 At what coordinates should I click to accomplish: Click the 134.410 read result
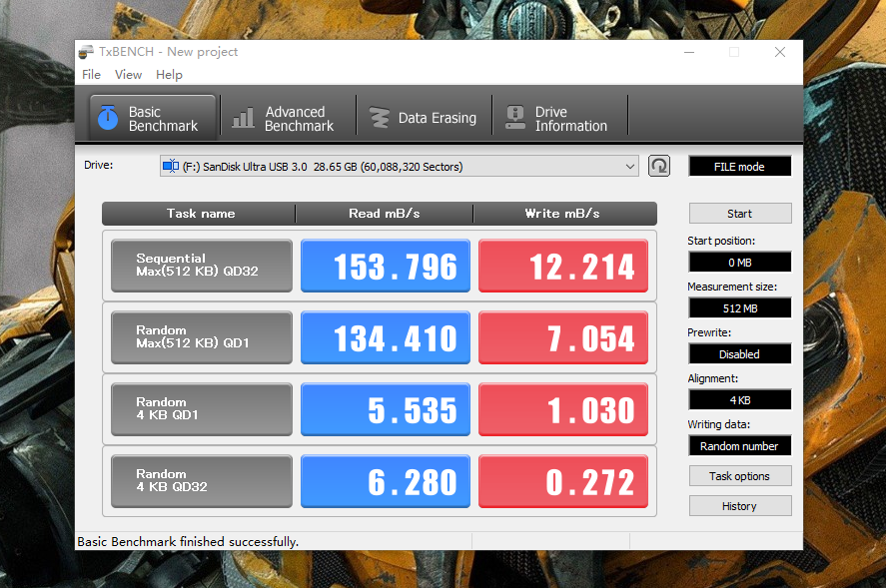tap(386, 337)
